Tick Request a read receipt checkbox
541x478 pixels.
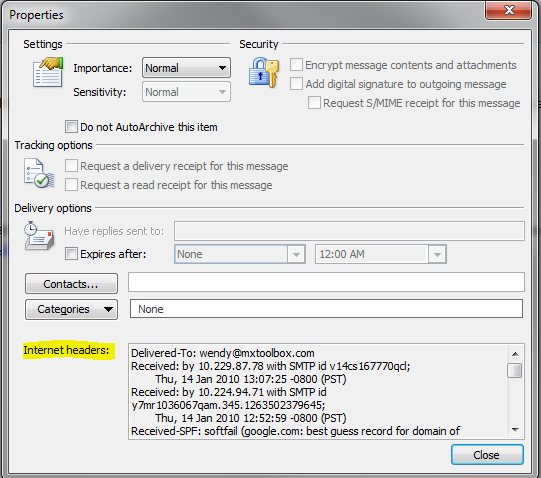pos(71,185)
